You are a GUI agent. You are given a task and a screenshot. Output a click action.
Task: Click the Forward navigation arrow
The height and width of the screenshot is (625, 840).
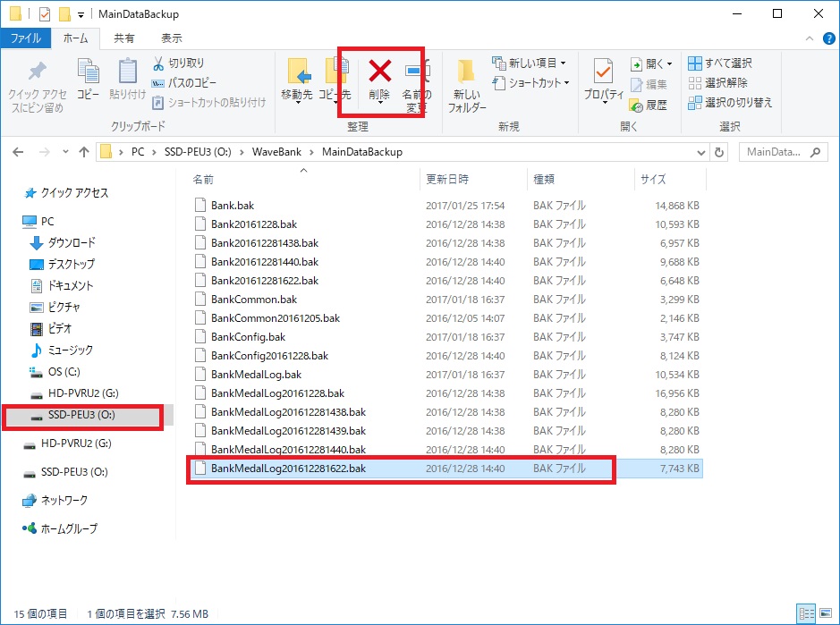pos(45,152)
